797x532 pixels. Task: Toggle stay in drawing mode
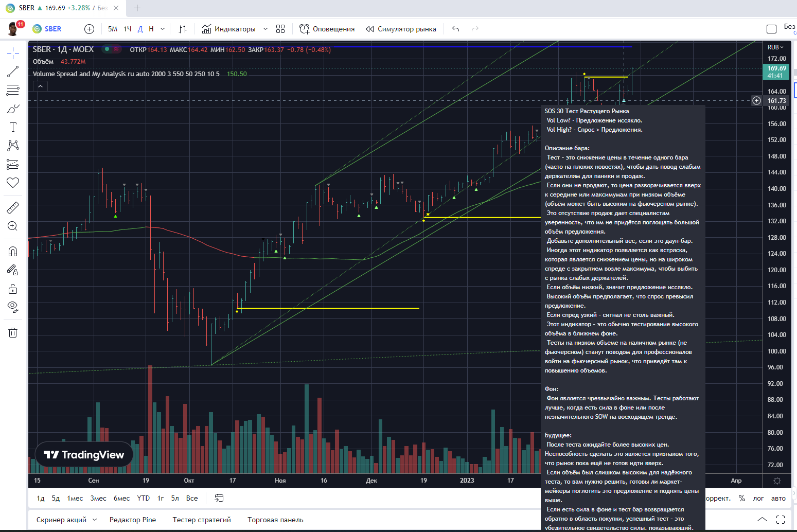pyautogui.click(x=13, y=270)
